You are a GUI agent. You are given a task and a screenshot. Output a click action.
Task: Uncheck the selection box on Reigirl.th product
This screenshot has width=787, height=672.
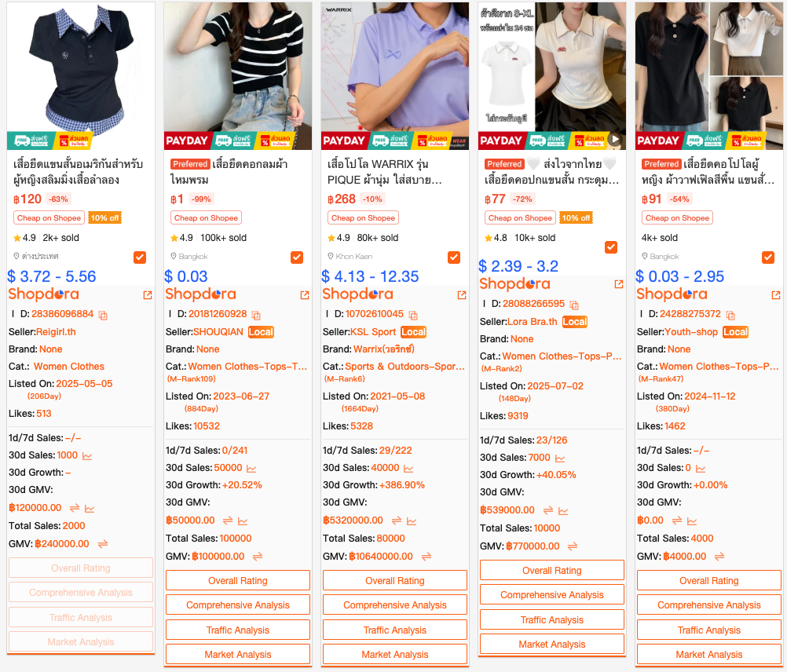point(140,257)
